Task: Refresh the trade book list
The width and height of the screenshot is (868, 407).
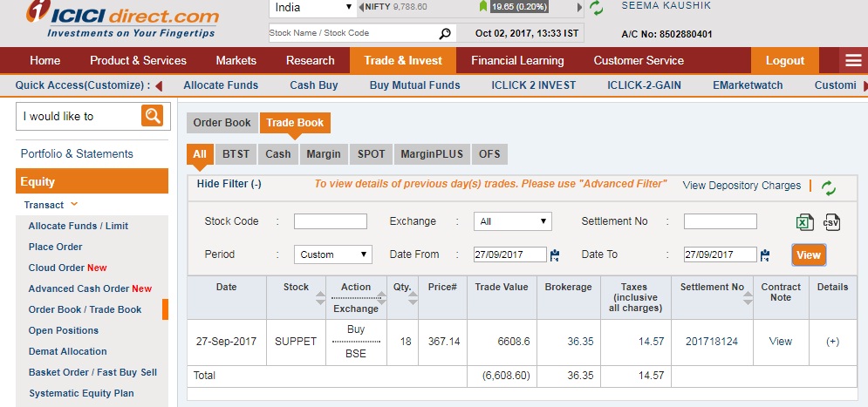Action: [828, 188]
